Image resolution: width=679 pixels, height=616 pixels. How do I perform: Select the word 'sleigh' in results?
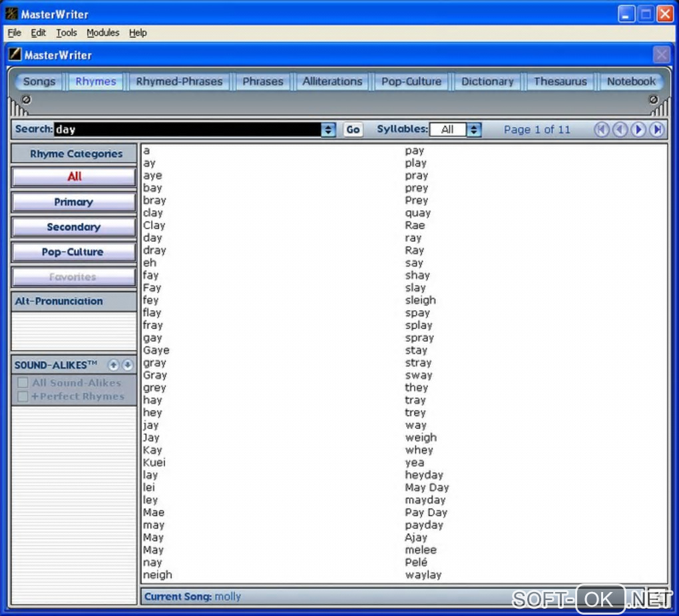420,300
